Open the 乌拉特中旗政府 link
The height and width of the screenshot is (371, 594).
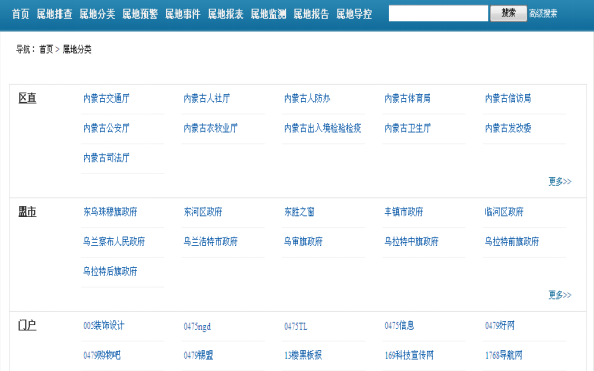click(x=411, y=241)
